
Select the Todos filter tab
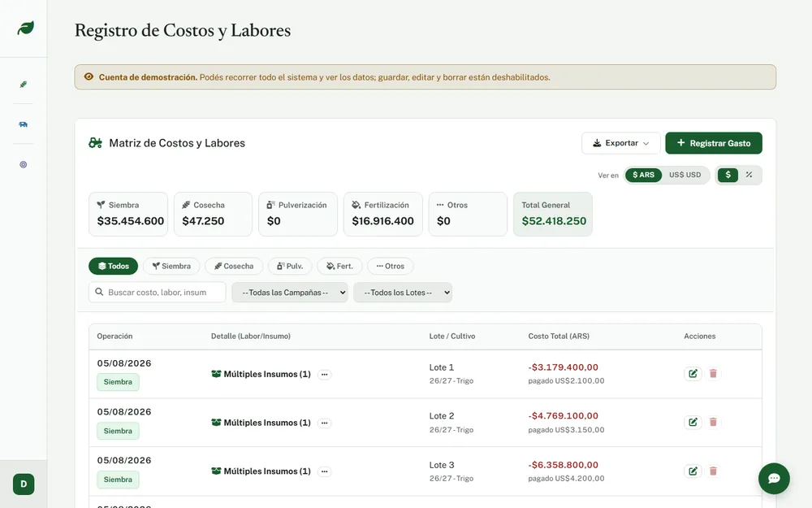pos(113,266)
